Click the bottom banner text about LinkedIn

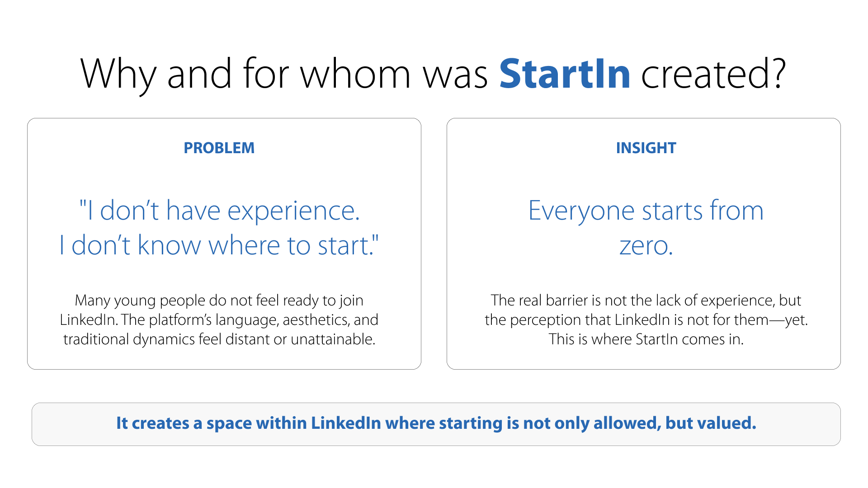(436, 423)
